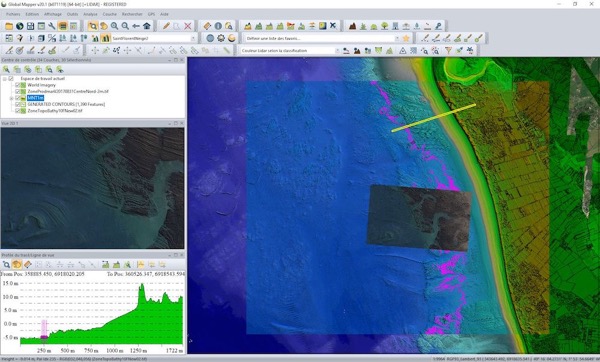Open data files with the folder icon
This screenshot has height=362, width=600.
pos(9,26)
